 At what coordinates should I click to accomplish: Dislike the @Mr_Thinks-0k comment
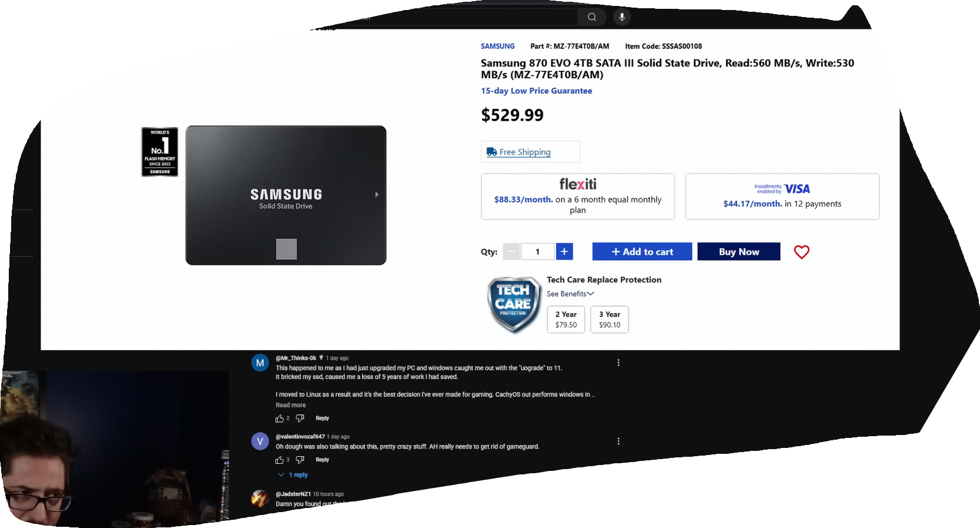300,419
